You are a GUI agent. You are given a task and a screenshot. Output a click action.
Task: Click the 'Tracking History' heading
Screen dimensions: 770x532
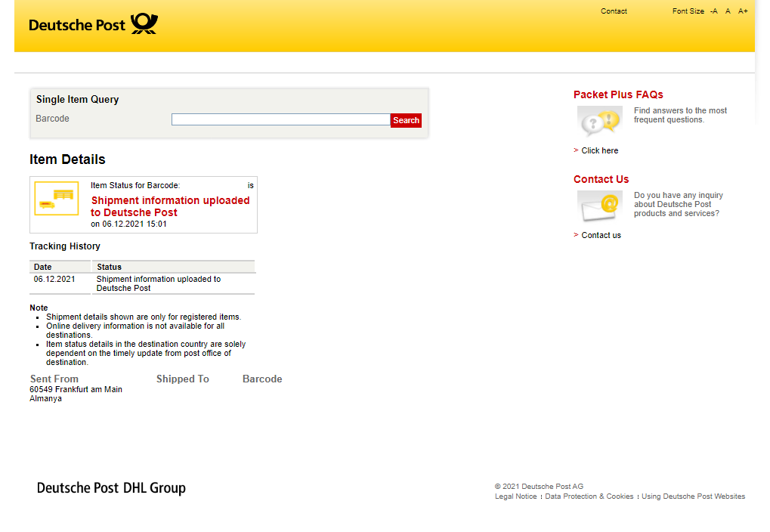(65, 246)
